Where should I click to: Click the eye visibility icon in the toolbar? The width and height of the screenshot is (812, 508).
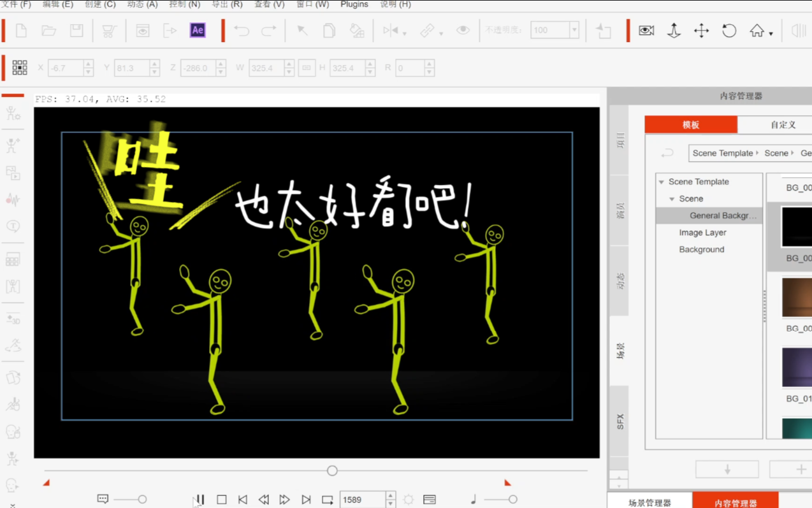[463, 30]
